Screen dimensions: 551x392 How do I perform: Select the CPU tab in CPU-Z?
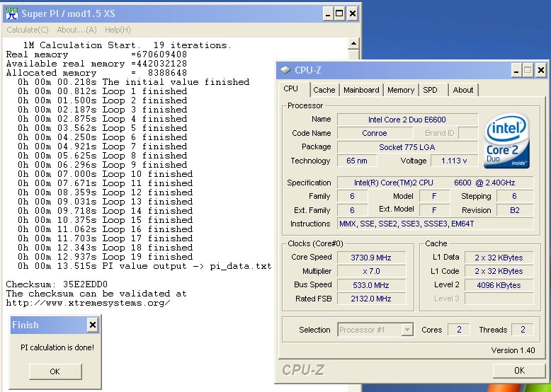pyautogui.click(x=290, y=88)
